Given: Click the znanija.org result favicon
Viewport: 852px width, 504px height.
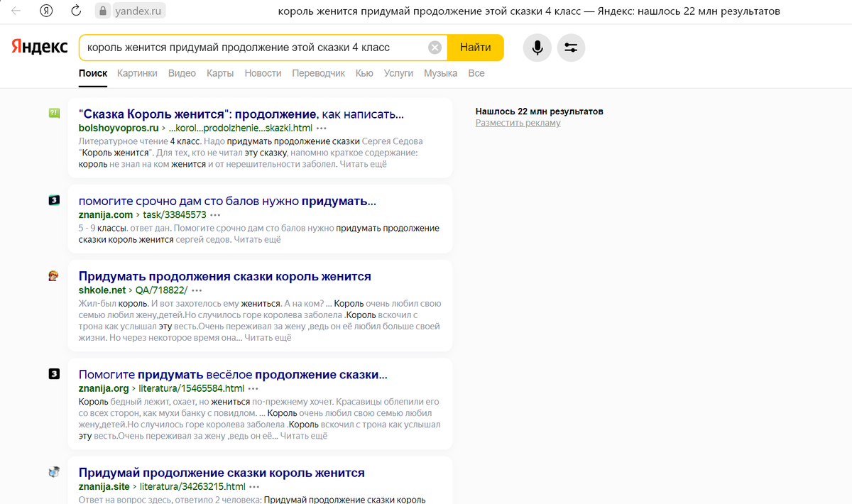Looking at the screenshot, I should 54,373.
